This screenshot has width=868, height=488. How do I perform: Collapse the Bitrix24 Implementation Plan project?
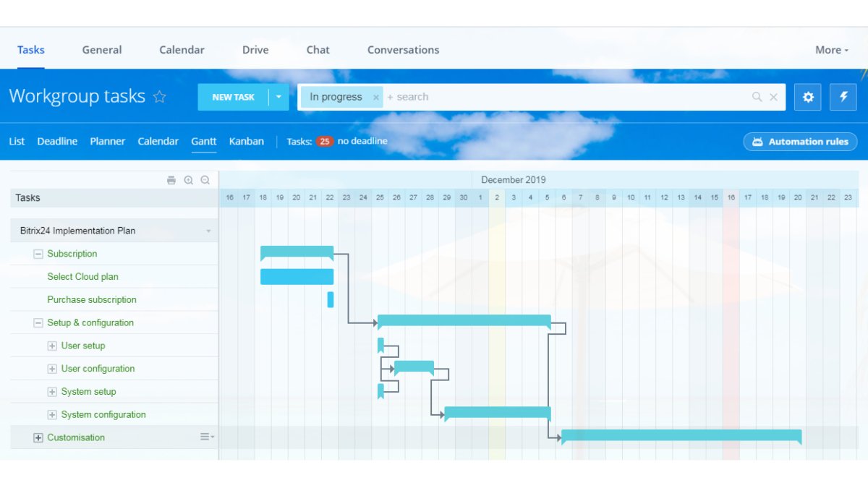[208, 231]
